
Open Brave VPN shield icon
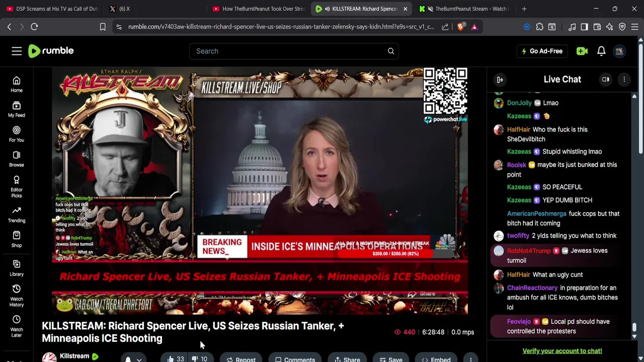click(x=622, y=27)
